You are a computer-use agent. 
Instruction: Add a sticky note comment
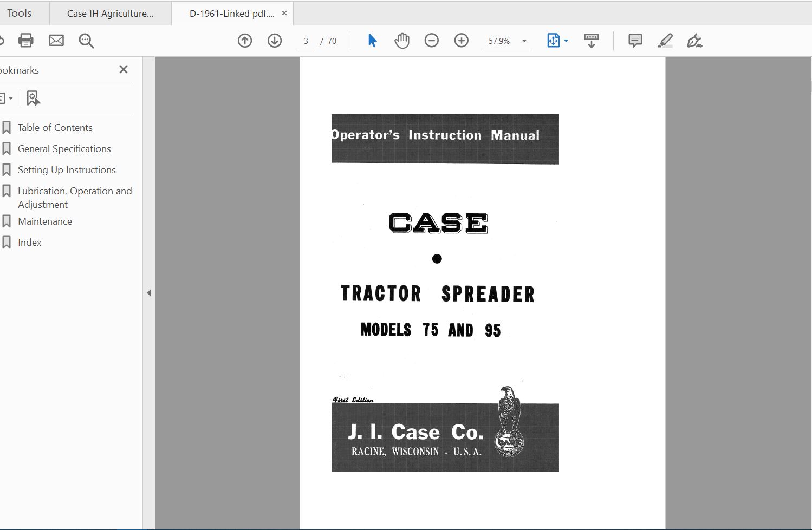[x=635, y=41]
